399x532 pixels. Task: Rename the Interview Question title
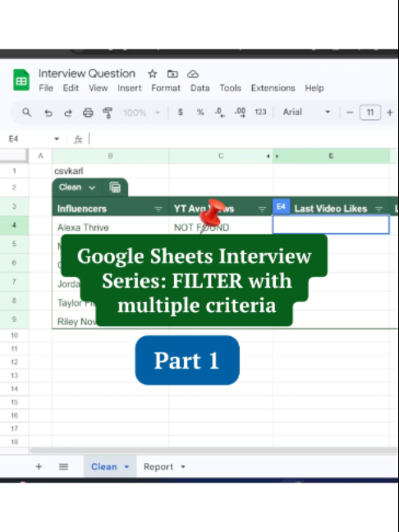point(87,73)
